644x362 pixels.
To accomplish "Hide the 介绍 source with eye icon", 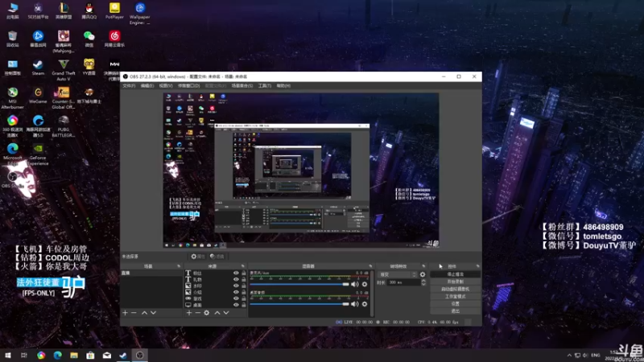I will pyautogui.click(x=236, y=292).
